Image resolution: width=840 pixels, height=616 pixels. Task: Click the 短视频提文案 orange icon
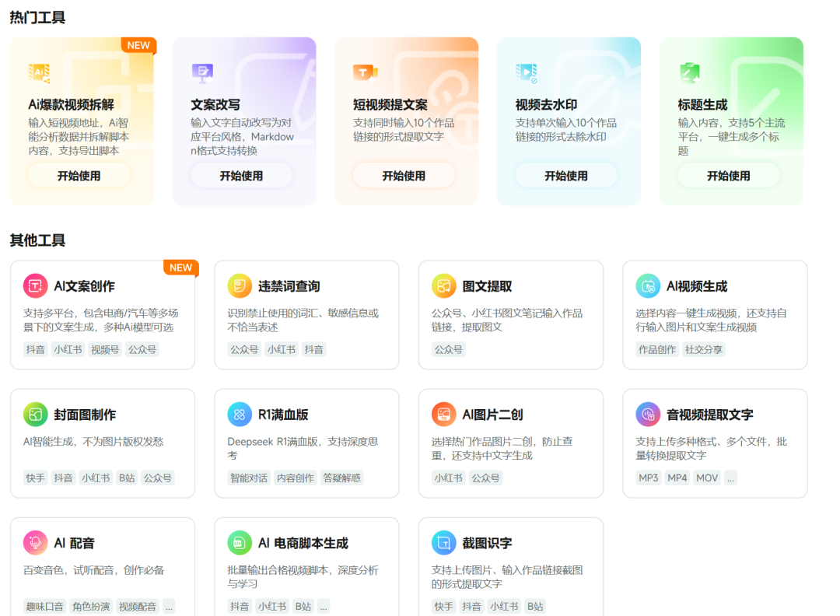(366, 72)
